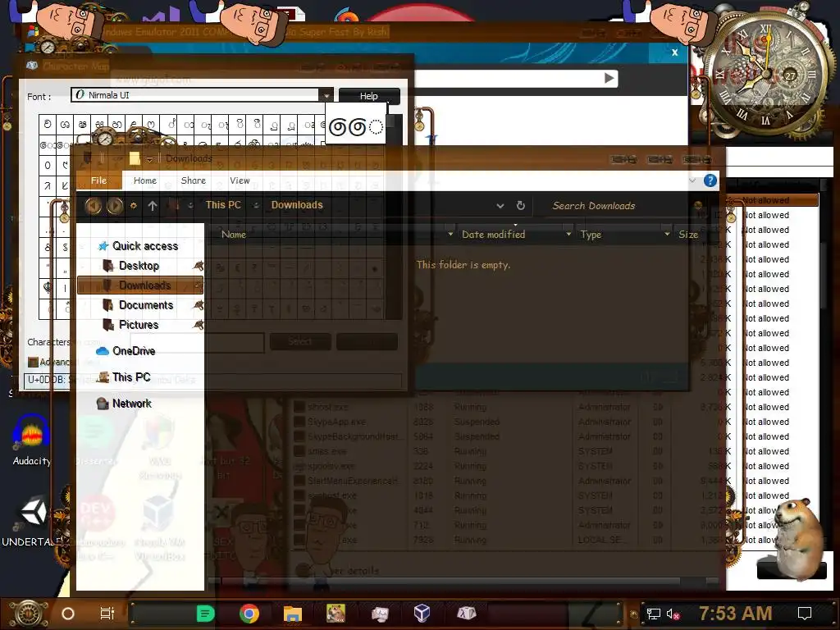
Task: Open the Name column filter dropdown
Action: point(450,235)
